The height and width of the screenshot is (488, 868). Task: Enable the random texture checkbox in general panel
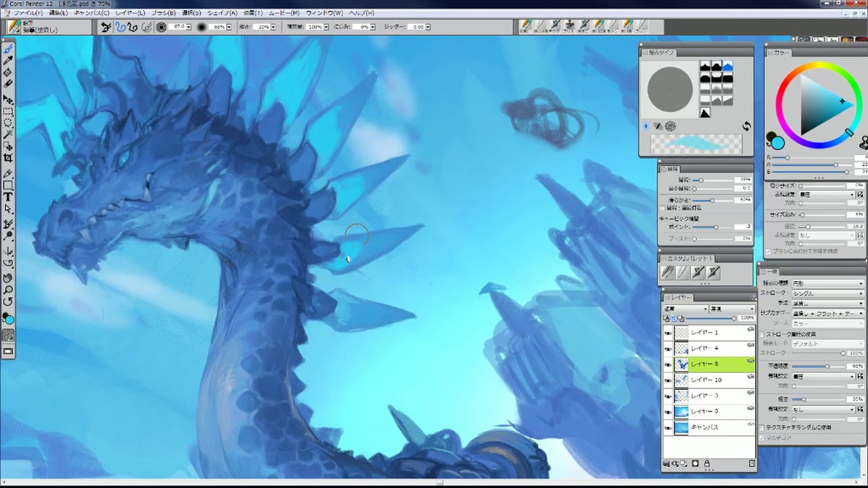762,428
